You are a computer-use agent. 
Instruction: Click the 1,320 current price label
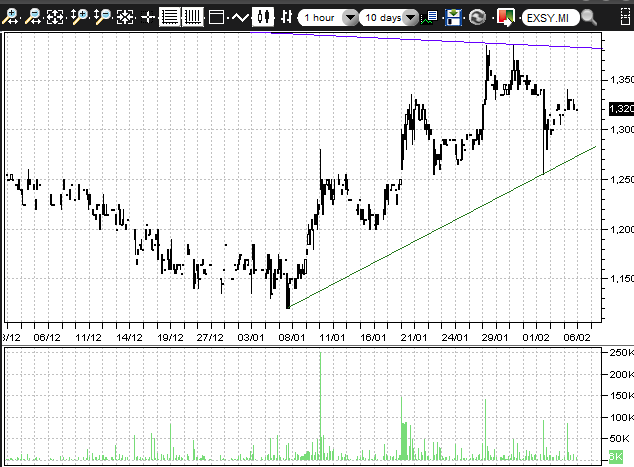(621, 109)
